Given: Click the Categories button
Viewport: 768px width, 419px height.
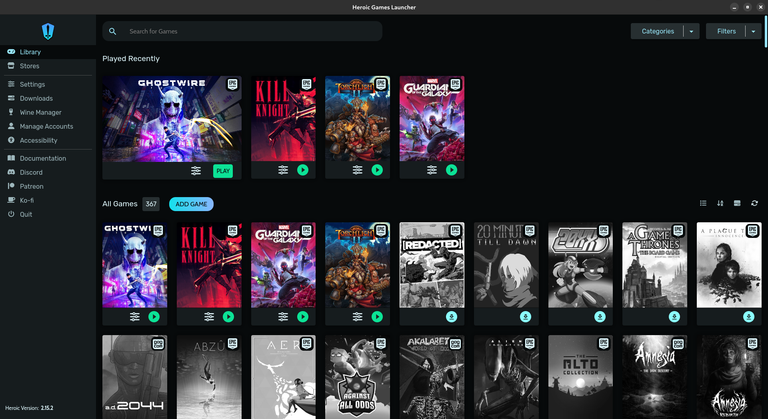Looking at the screenshot, I should coord(657,31).
